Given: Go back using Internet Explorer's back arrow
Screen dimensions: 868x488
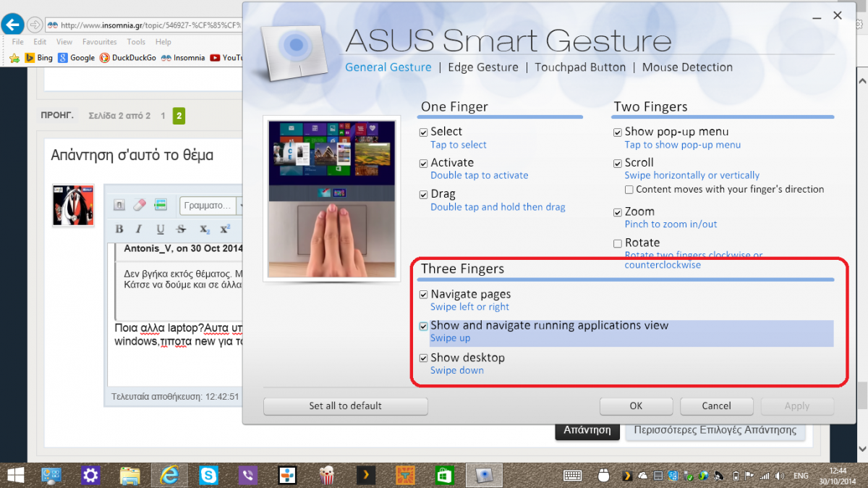Looking at the screenshot, I should 12,25.
